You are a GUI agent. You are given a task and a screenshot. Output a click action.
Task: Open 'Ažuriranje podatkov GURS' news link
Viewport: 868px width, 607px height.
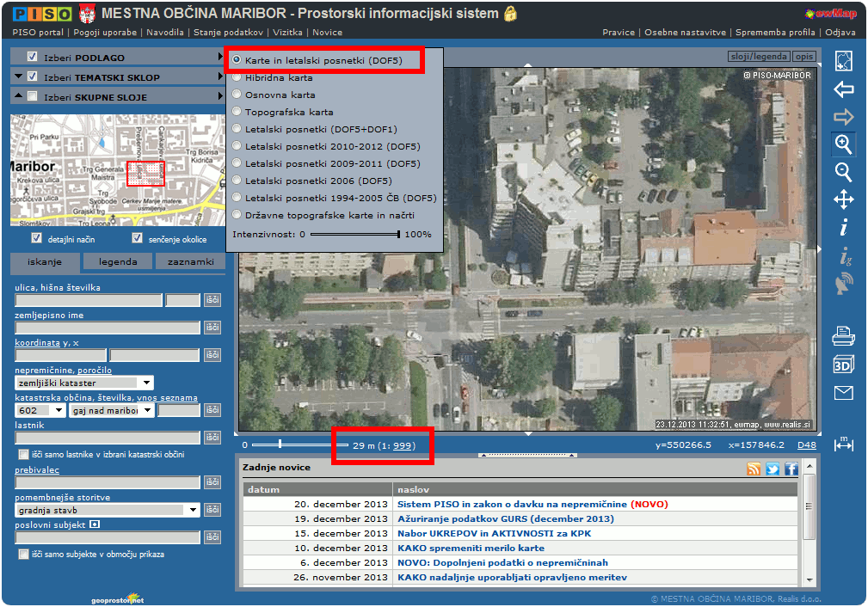[x=506, y=518]
